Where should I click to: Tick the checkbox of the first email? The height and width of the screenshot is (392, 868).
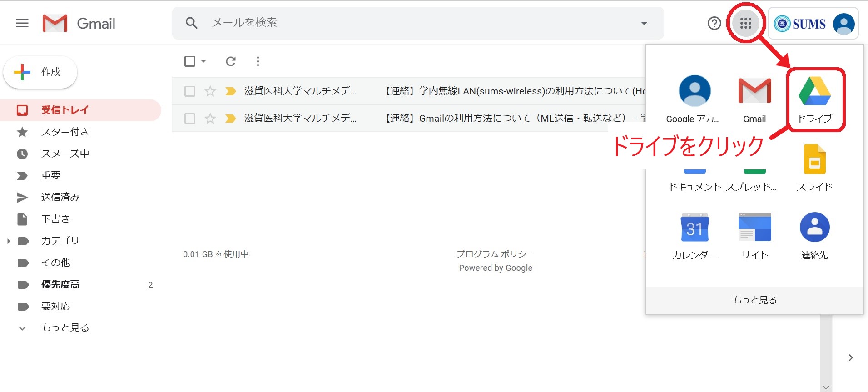point(190,91)
